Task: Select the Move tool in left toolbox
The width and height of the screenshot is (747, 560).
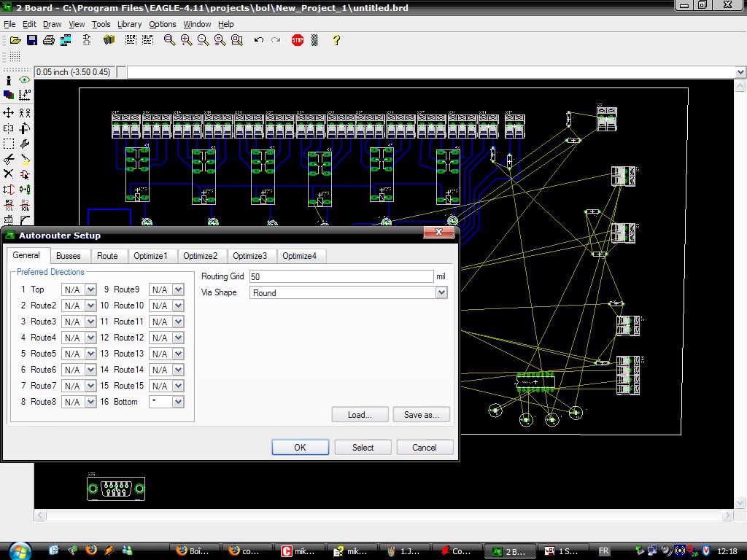Action: (9, 112)
